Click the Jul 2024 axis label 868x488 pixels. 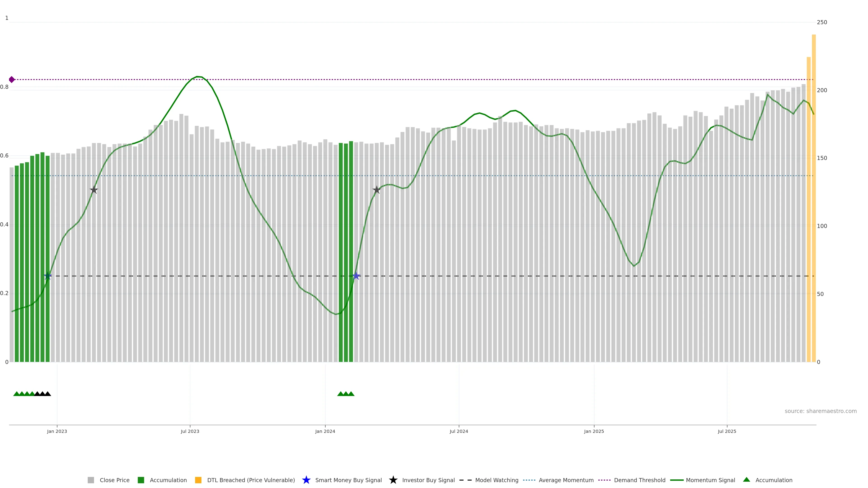tap(459, 432)
